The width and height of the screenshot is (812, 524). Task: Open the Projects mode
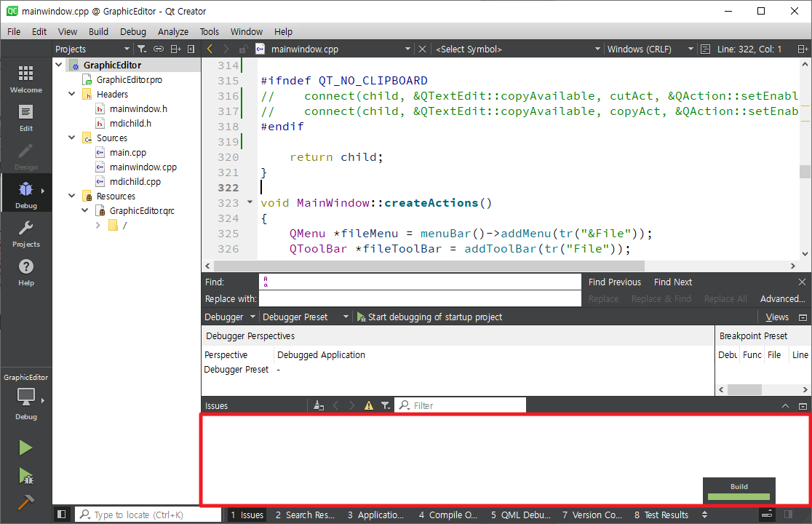26,234
